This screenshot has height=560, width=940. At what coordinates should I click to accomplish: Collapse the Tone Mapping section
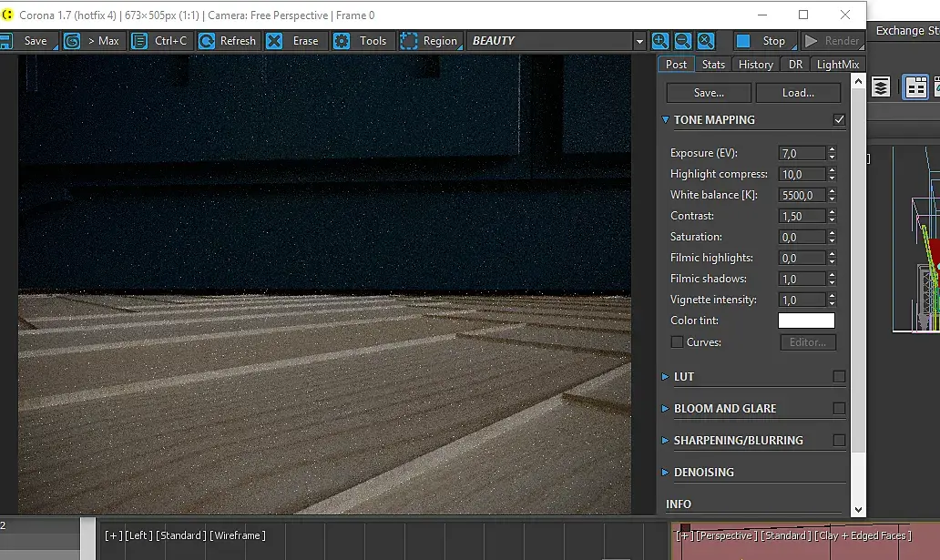coord(665,120)
